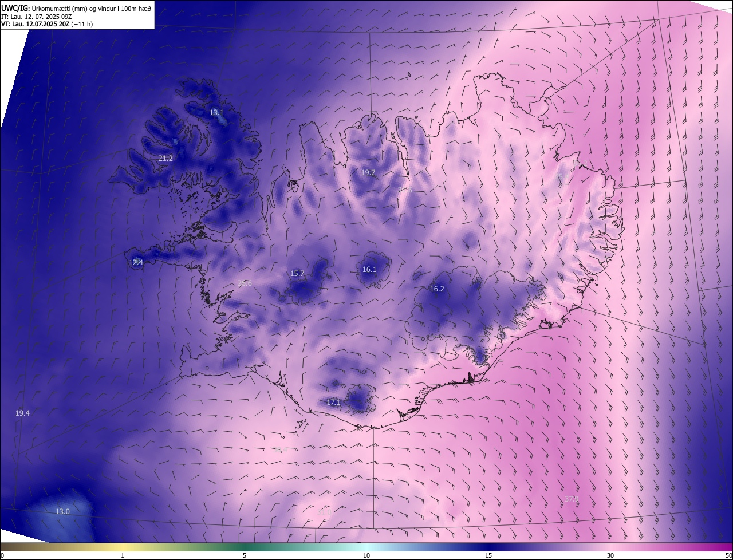Click the '0' tick on the color scale

click(2, 555)
